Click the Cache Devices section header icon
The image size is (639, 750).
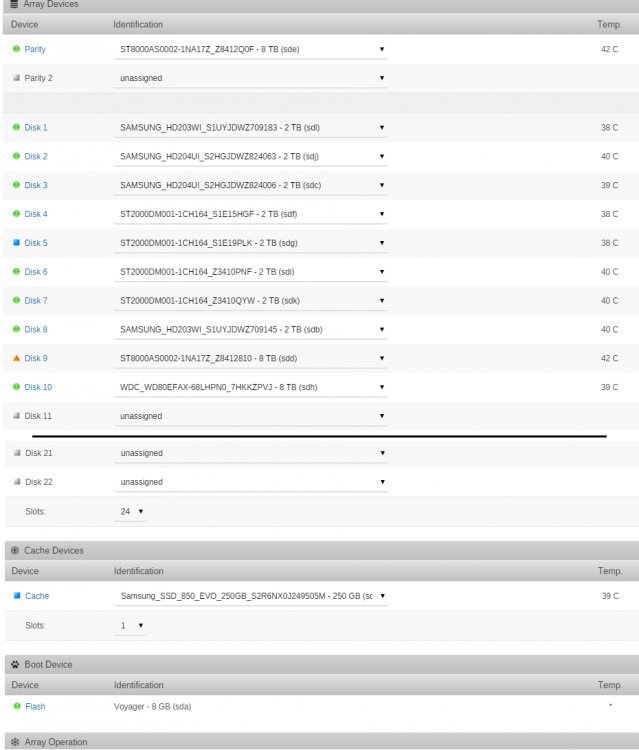coord(15,551)
